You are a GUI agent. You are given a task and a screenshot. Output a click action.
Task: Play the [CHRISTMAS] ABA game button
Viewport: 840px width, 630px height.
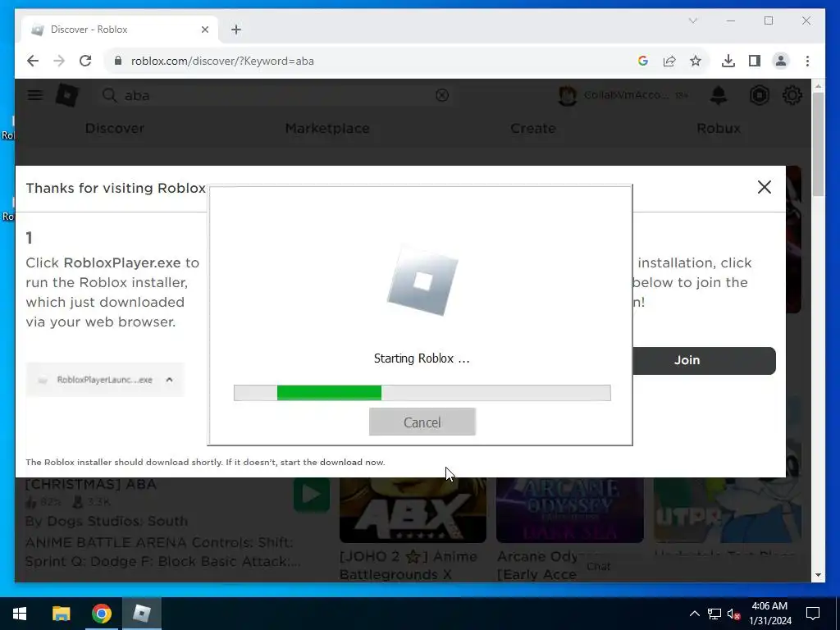pos(311,495)
